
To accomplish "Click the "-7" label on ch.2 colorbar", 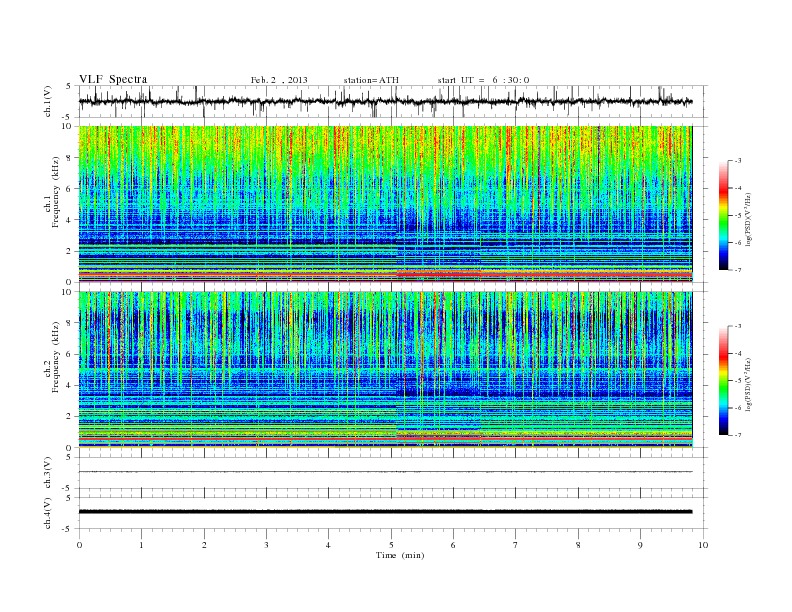I will pos(738,435).
